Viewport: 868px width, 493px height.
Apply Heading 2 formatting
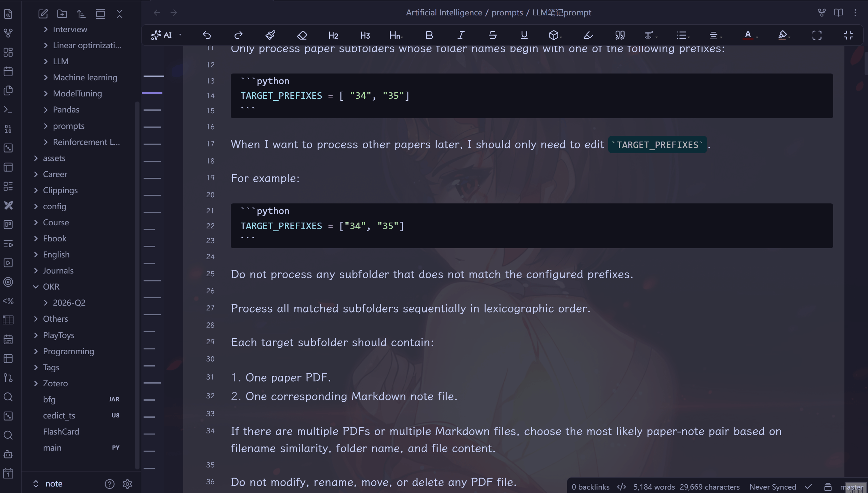tap(333, 35)
